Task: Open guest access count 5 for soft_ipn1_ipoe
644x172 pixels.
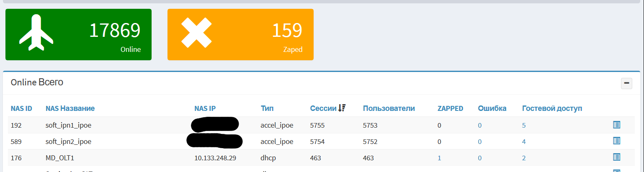Action: 524,125
